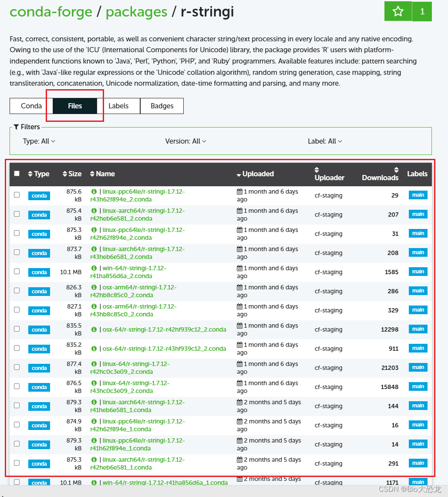Click the main label badge in 21203 downloads row

[418, 367]
